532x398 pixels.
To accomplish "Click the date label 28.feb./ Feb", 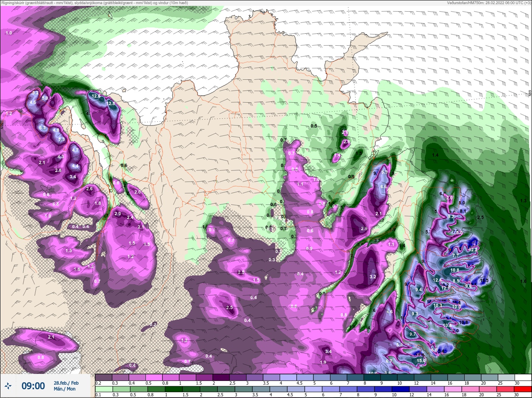I will (66, 383).
